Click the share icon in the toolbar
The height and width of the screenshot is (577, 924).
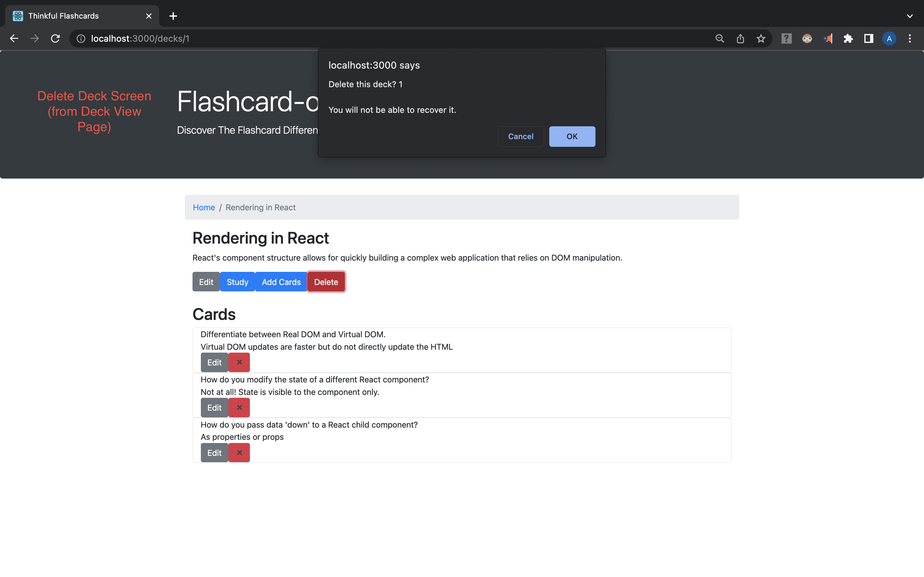pos(740,38)
